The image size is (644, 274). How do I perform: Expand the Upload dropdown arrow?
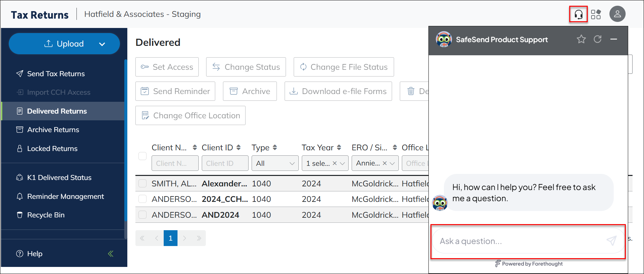click(102, 44)
